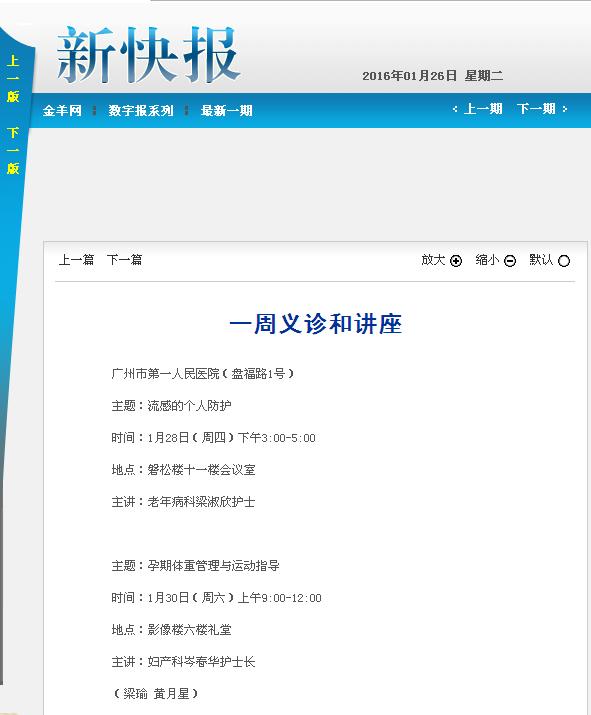The height and width of the screenshot is (715, 591).
Task: Click the 缩小 minus circle icon
Action: click(x=510, y=261)
